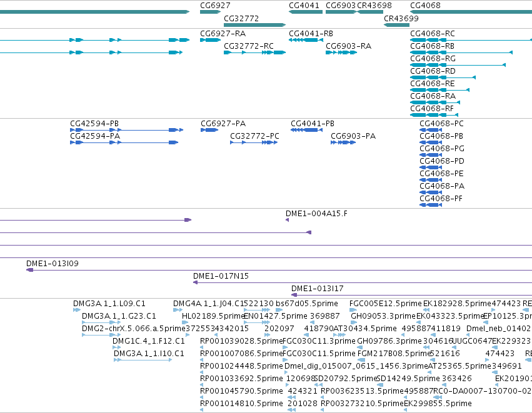Click the CR43698 gene label
532x413 pixels.
point(374,6)
